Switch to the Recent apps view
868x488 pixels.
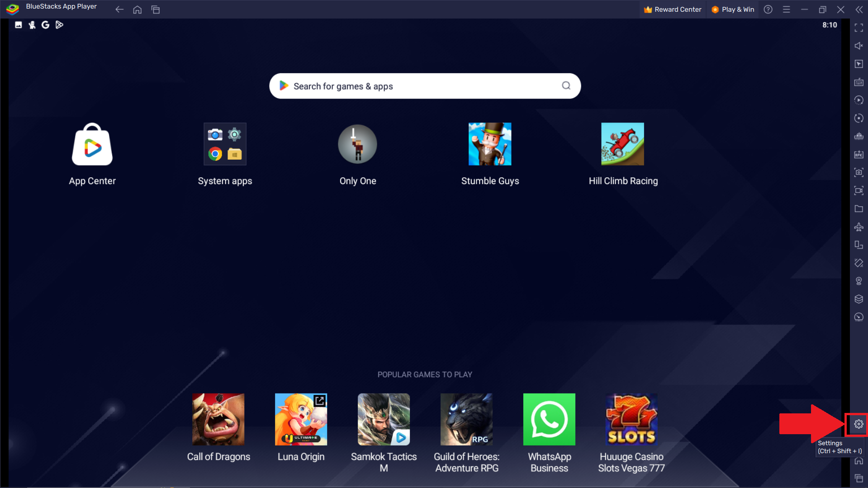(x=156, y=9)
